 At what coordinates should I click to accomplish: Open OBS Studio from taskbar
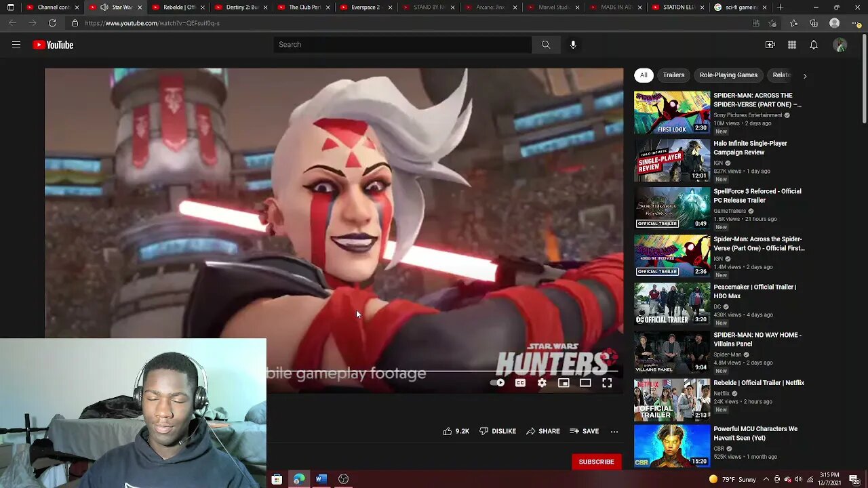(x=344, y=479)
